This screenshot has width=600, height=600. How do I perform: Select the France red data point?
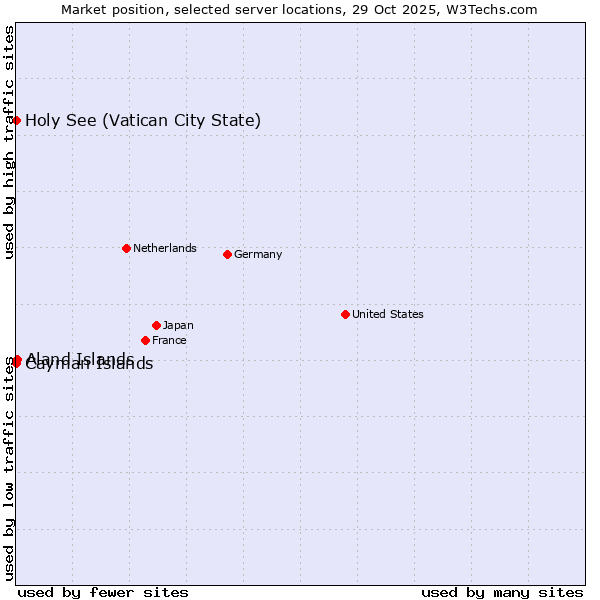point(146,340)
